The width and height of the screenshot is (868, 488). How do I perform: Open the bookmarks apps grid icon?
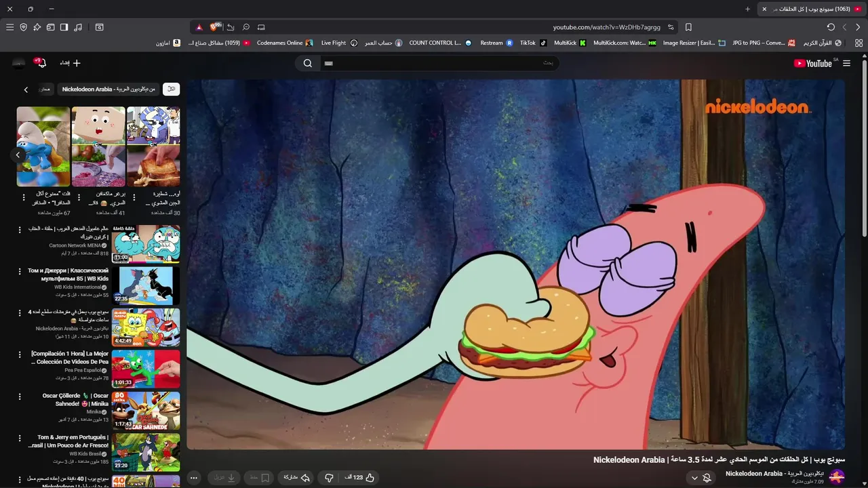859,43
